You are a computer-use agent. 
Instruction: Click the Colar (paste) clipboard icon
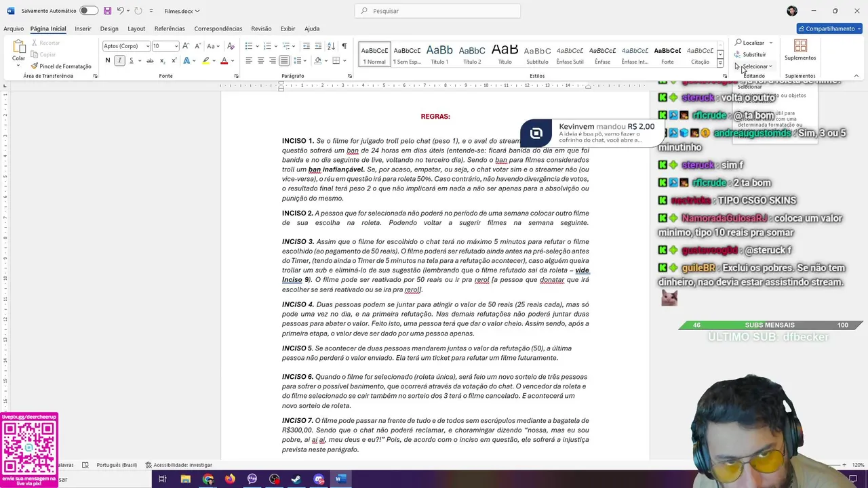19,47
